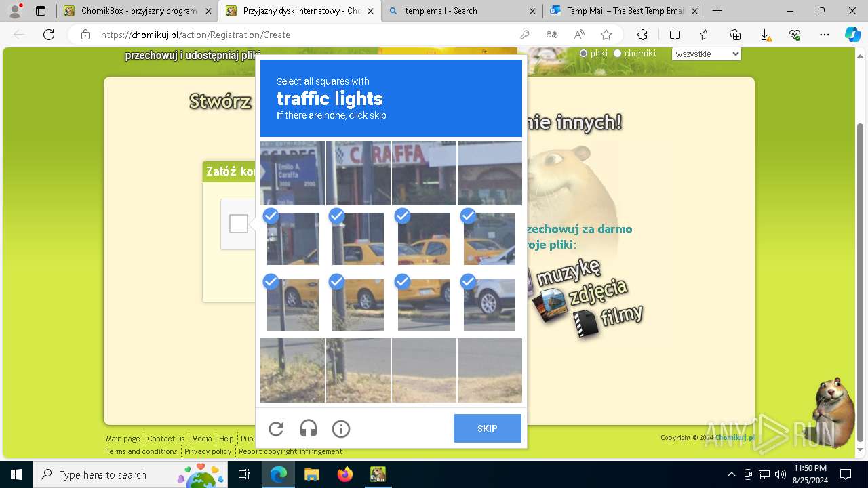Viewport: 868px width, 488px height.
Task: Open the captcha help info icon
Action: pyautogui.click(x=341, y=428)
